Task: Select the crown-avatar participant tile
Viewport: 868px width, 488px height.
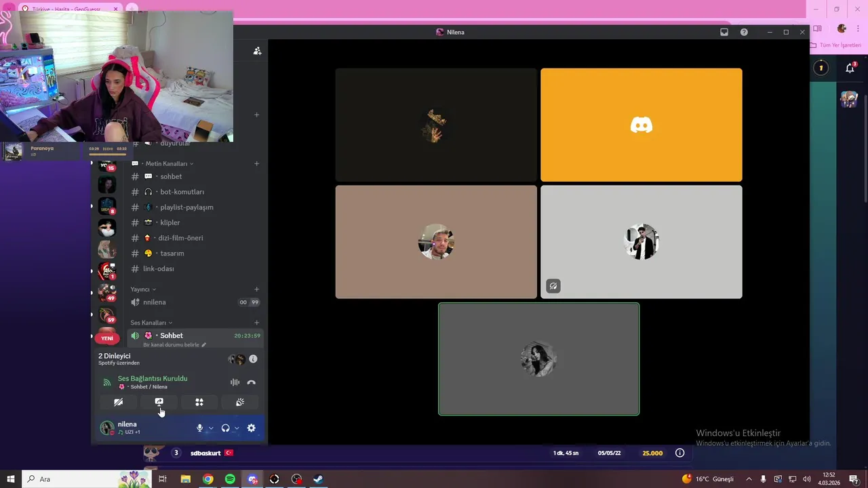Action: click(436, 125)
